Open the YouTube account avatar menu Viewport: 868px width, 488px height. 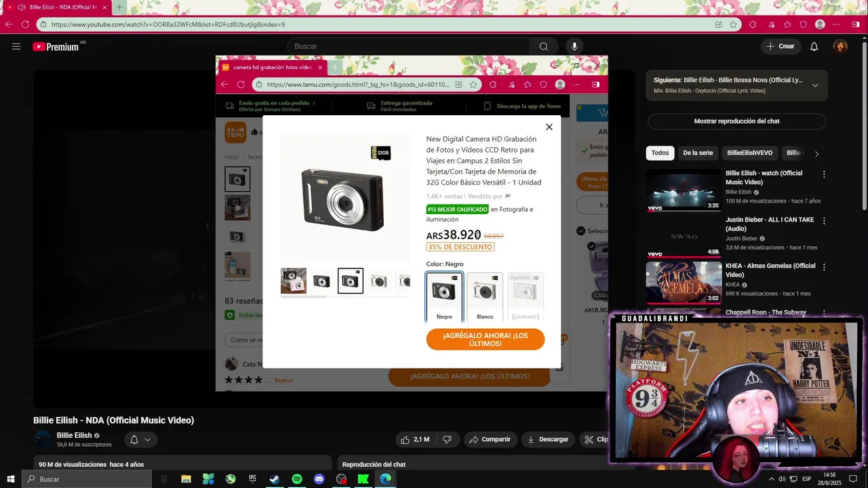pyautogui.click(x=840, y=46)
